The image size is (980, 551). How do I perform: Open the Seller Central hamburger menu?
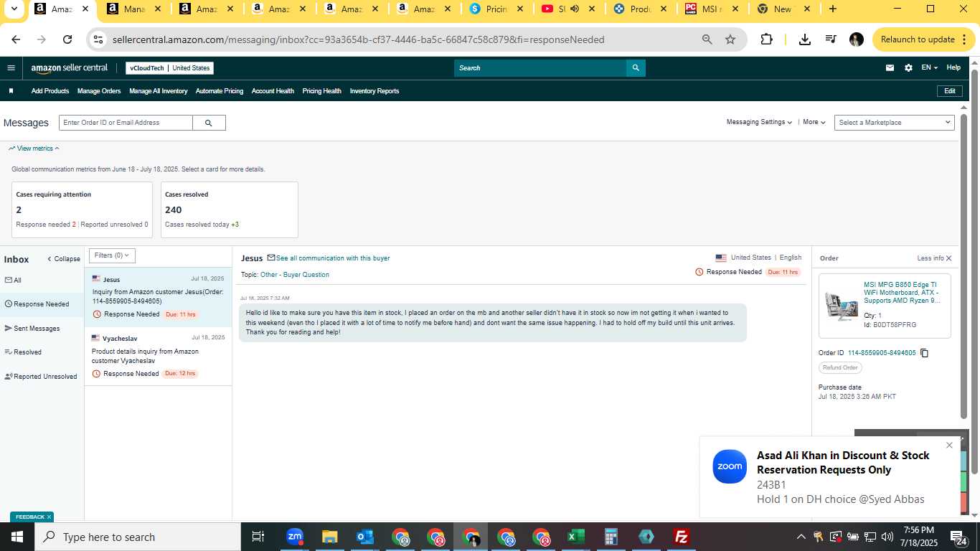click(x=11, y=68)
